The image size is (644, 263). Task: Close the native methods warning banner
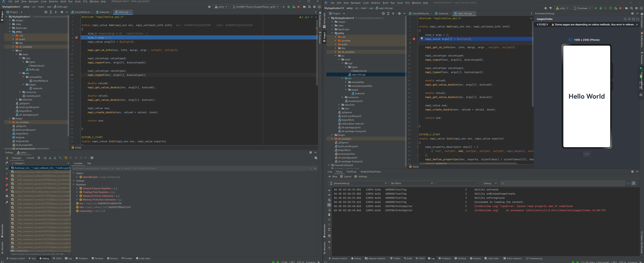click(637, 25)
